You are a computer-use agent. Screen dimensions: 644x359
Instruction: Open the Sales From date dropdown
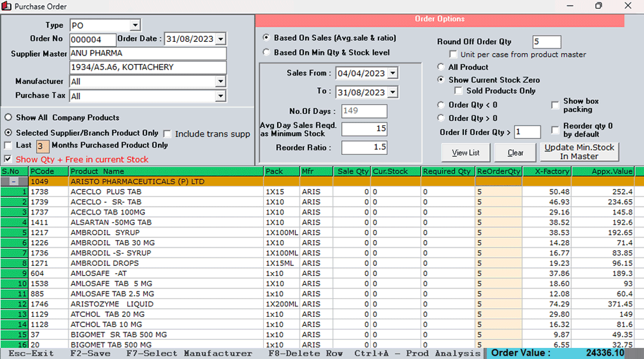[x=393, y=73]
